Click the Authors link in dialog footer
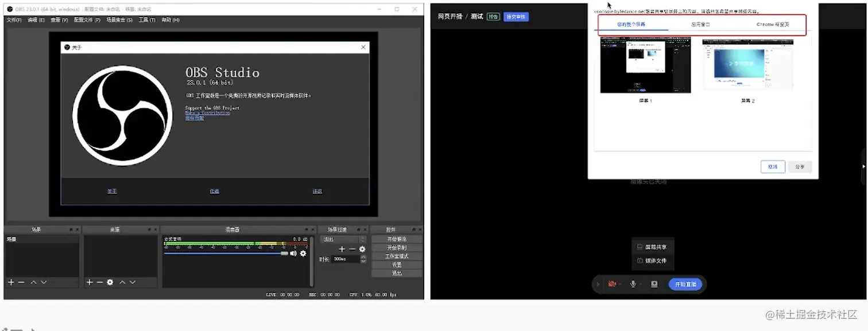Image resolution: width=868 pixels, height=331 pixels. (215, 191)
